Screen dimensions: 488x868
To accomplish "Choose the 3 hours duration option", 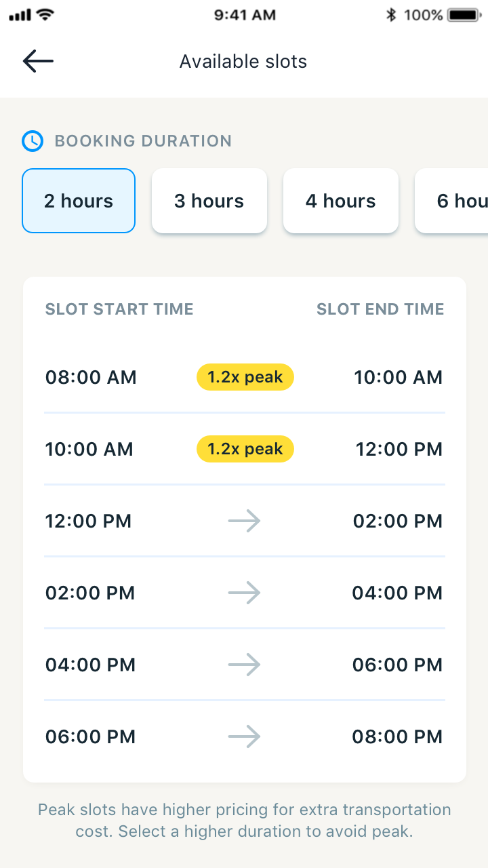I will tap(209, 201).
